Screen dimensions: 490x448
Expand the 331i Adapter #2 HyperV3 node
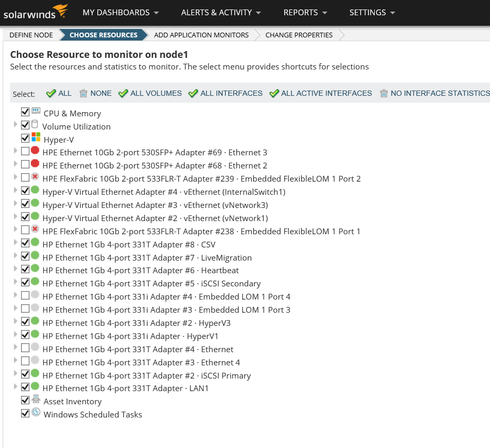tap(15, 321)
